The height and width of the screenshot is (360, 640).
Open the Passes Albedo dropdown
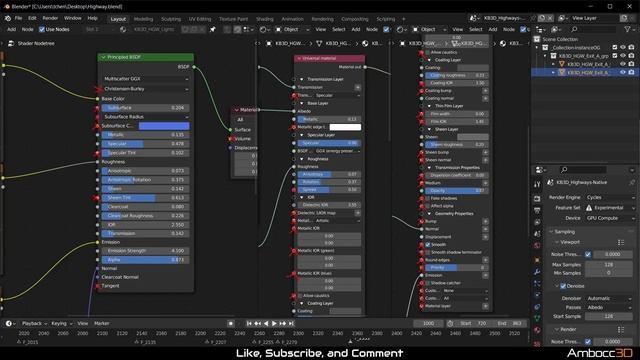(609, 307)
